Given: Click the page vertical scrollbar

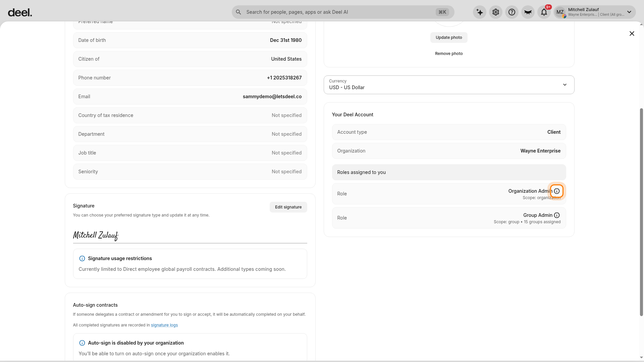Looking at the screenshot, I should 642,212.
